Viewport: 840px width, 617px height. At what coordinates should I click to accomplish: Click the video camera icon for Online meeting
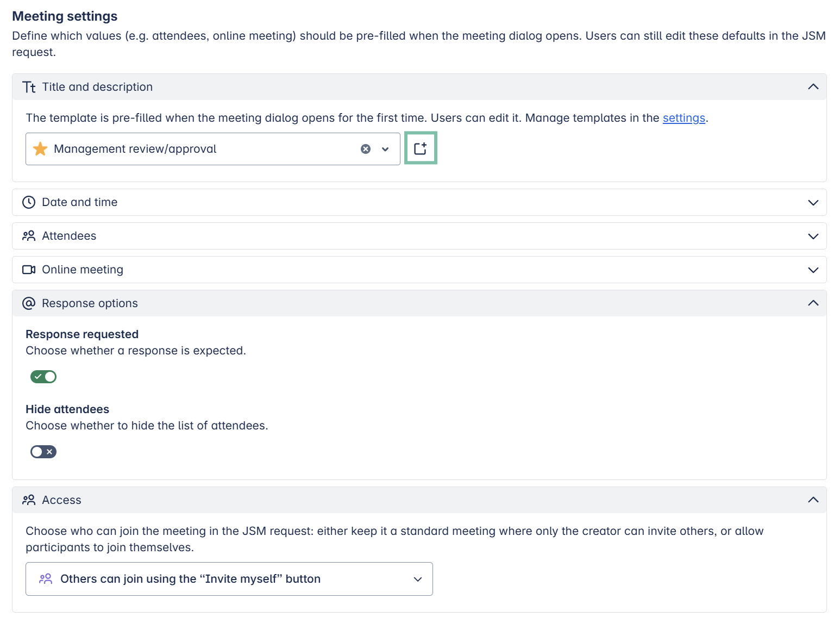coord(29,270)
